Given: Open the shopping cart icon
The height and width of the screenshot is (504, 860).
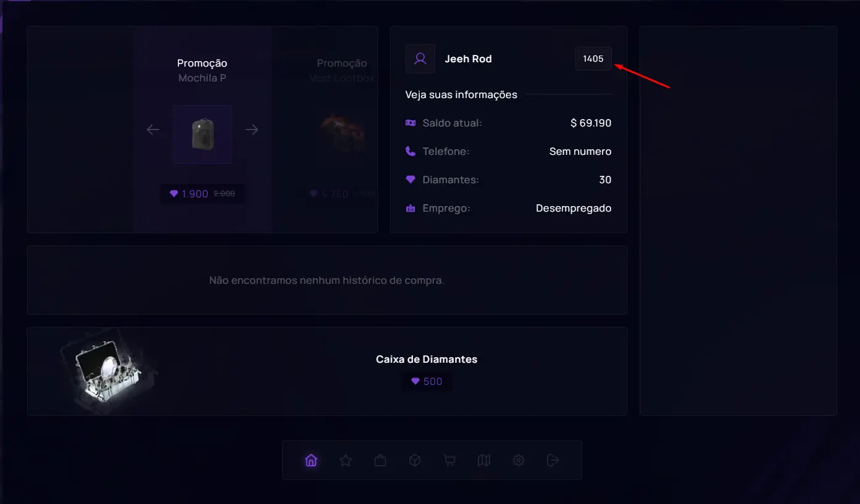Looking at the screenshot, I should [x=449, y=460].
